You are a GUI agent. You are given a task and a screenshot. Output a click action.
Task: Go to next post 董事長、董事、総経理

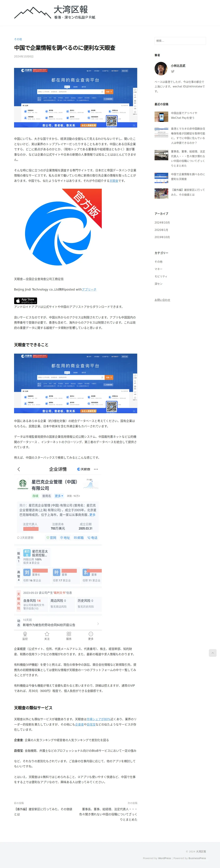(x=108, y=814)
